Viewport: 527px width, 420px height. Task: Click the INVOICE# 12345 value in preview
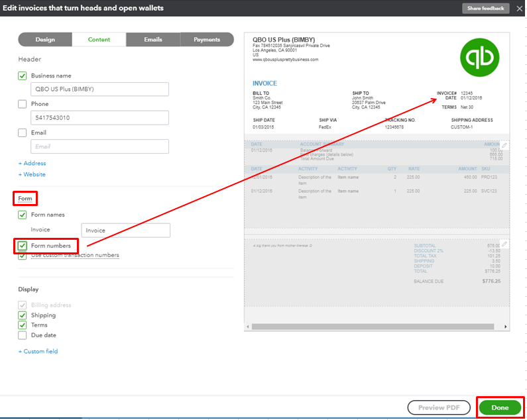click(467, 93)
